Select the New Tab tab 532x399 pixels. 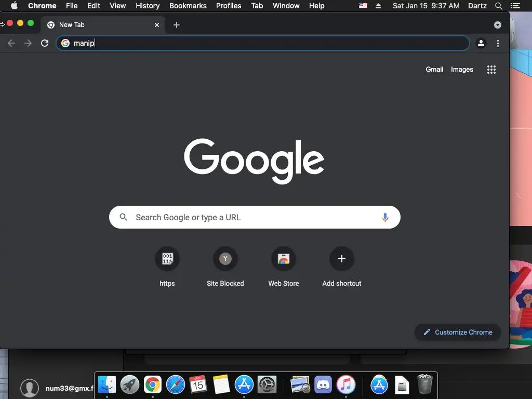103,25
